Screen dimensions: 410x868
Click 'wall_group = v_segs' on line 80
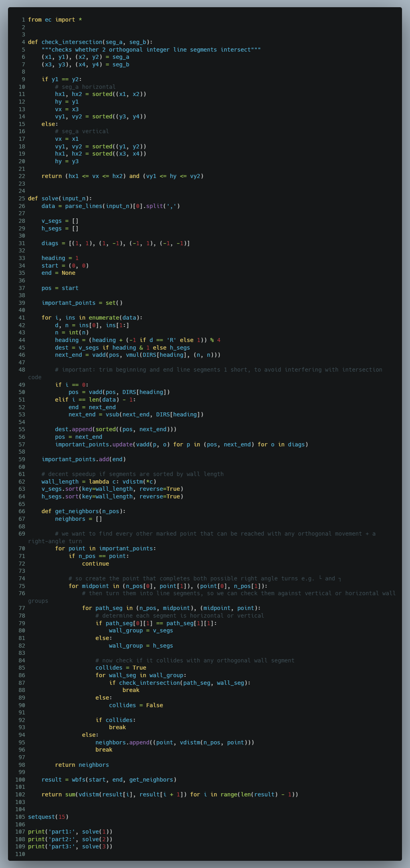(x=141, y=630)
